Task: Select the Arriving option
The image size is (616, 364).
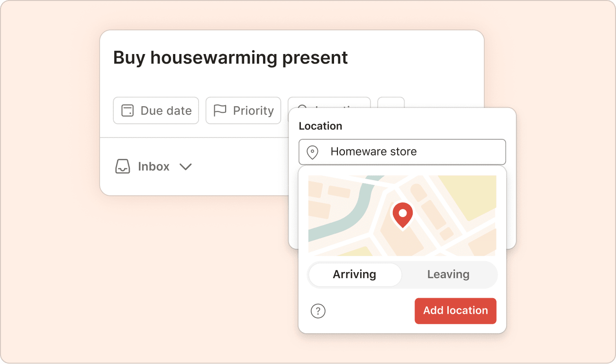Action: click(x=354, y=274)
